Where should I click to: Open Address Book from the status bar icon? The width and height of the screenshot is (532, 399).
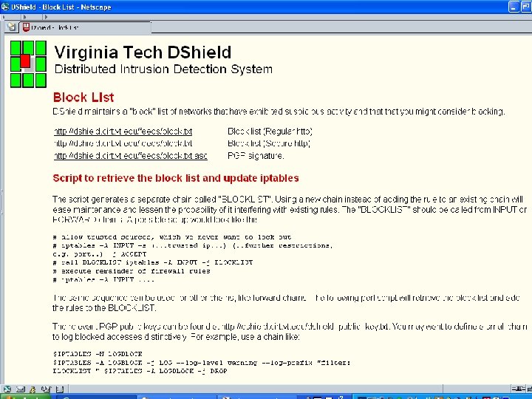[x=60, y=389]
